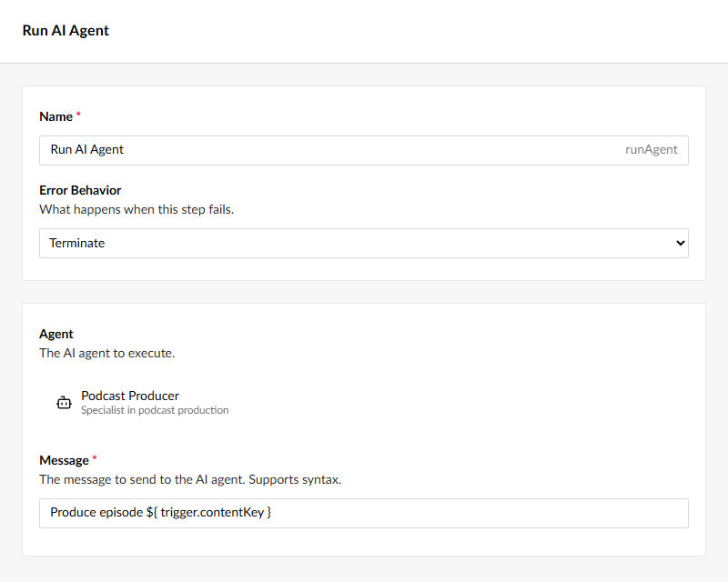Click 'What happens when this step fails.' text
The image size is (728, 582).
[x=136, y=210]
